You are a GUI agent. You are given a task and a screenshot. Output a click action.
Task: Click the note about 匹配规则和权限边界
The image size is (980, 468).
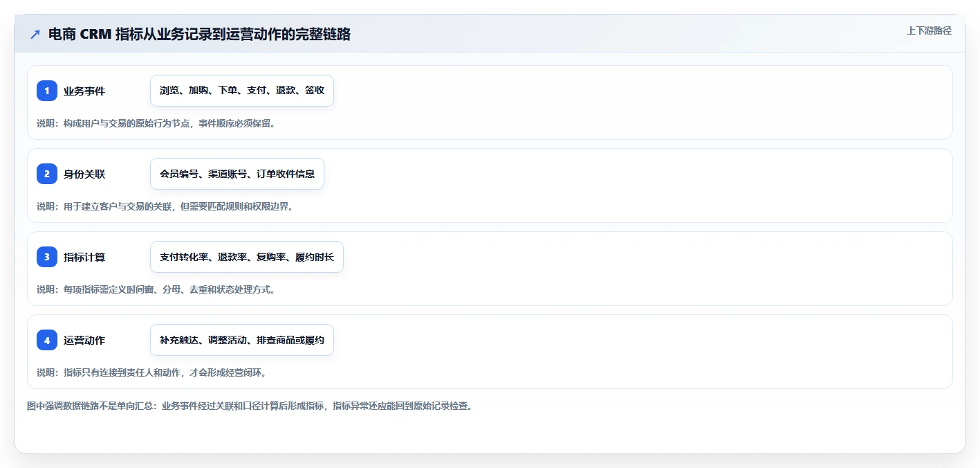(165, 206)
